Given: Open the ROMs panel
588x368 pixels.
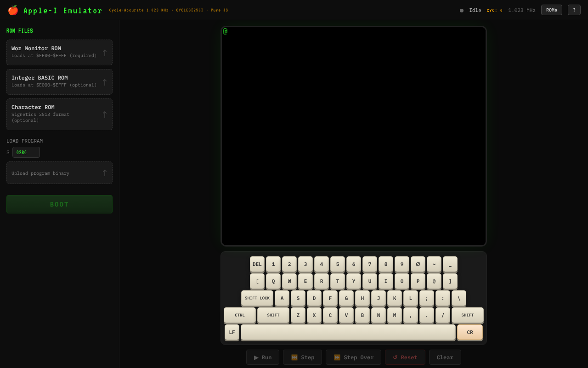Looking at the screenshot, I should (551, 10).
